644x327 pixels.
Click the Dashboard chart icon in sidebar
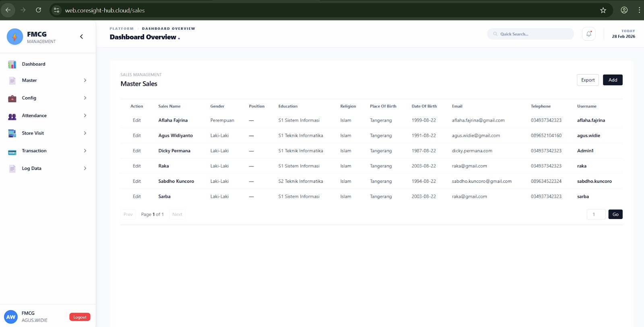point(12,64)
